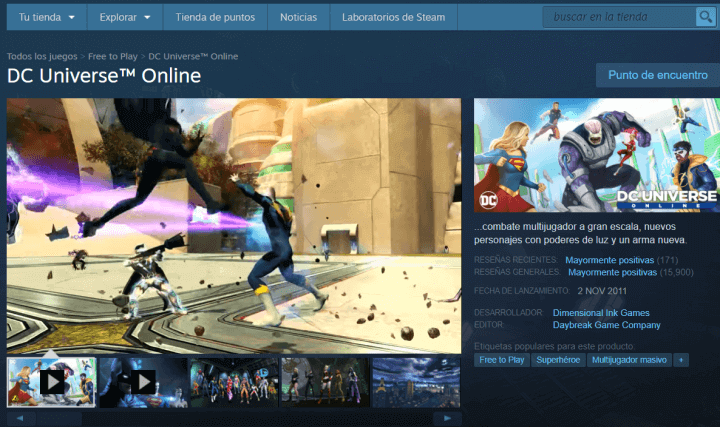Open the Tu tienda menu
This screenshot has height=427, width=720.
(46, 17)
